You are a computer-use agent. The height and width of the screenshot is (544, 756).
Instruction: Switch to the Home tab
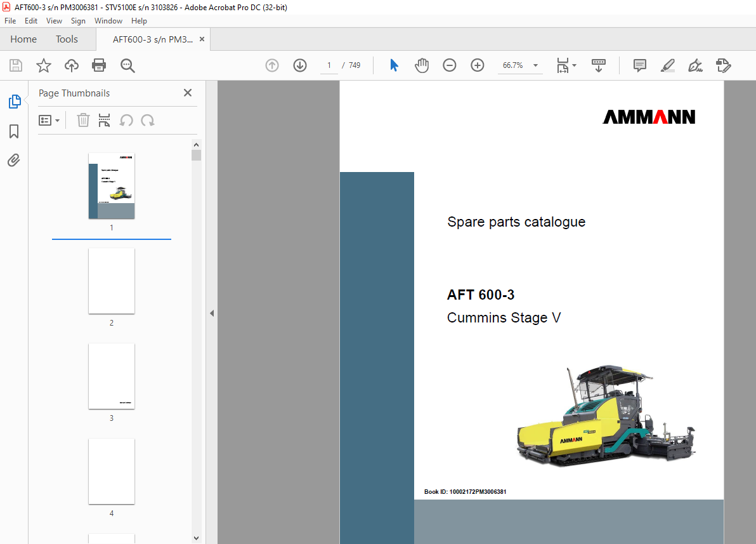click(23, 39)
